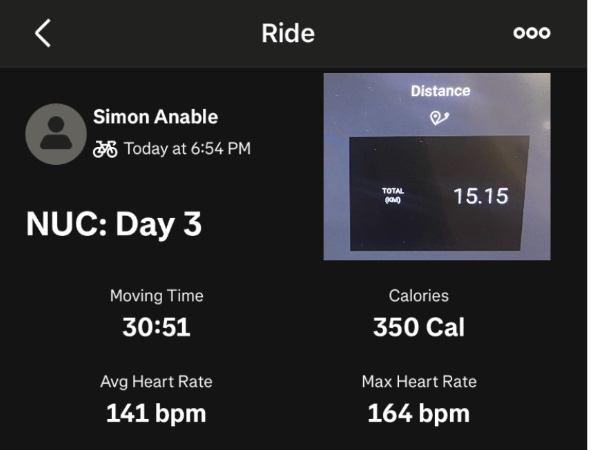Tap the Today at 6:54 PM timestamp

click(x=187, y=149)
